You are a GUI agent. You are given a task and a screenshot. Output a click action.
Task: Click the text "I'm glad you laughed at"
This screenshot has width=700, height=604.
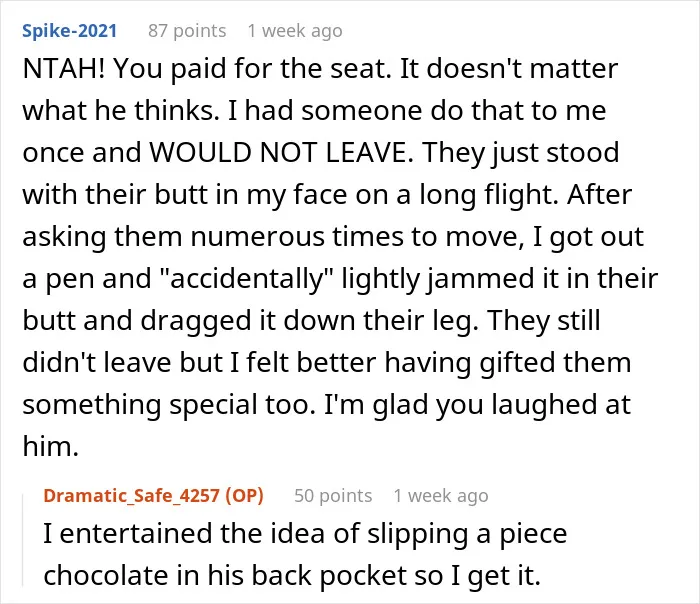point(477,404)
